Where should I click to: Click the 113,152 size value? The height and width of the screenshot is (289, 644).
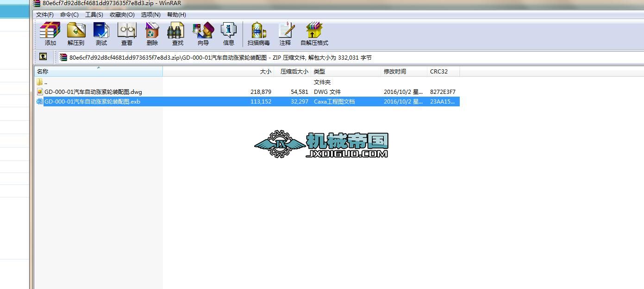(x=261, y=101)
